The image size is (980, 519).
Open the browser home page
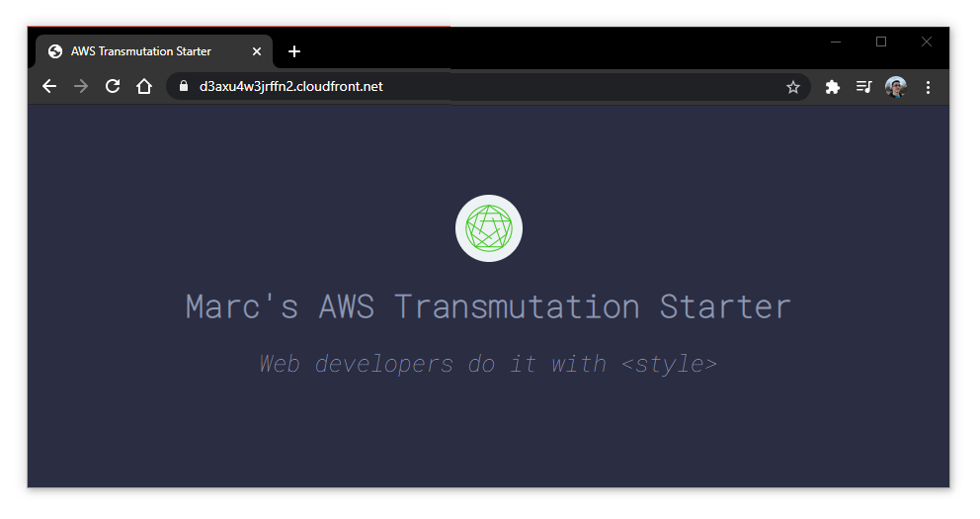tap(144, 86)
